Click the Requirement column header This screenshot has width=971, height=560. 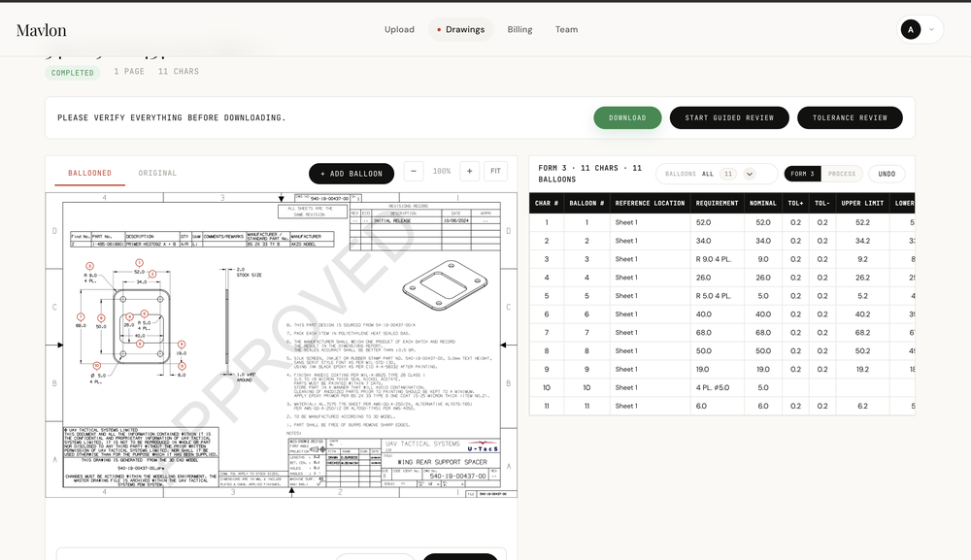coord(717,203)
